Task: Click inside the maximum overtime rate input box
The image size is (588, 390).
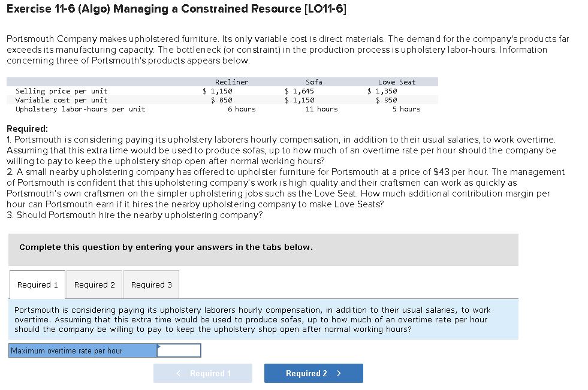Action: [x=178, y=350]
